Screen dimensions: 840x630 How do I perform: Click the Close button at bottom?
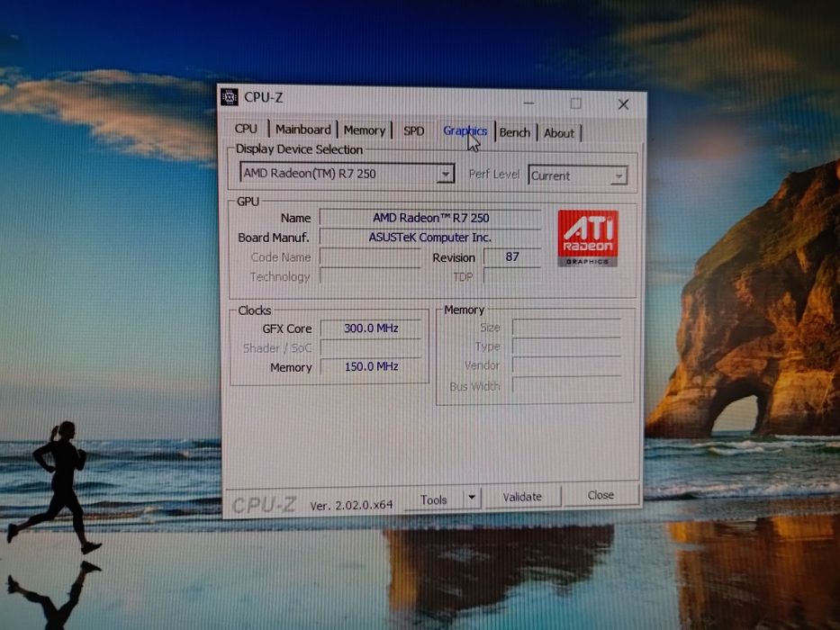(x=601, y=495)
